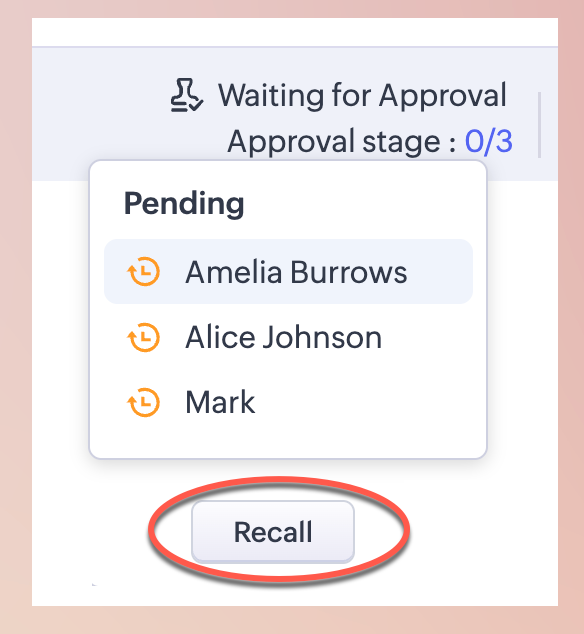Click the white strip above the status banner
Image resolution: width=584 pixels, height=634 pixels.
pyautogui.click(x=295, y=32)
